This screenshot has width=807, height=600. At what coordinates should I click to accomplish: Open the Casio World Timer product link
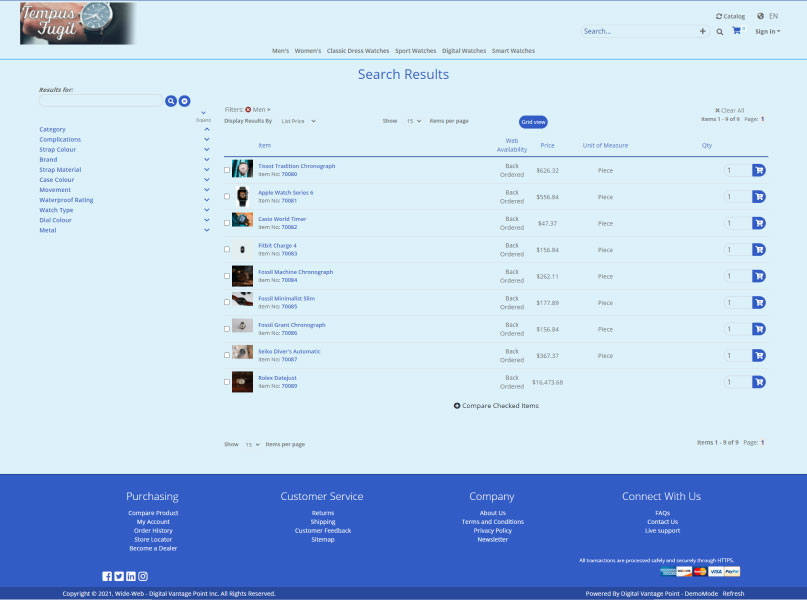pyautogui.click(x=282, y=219)
